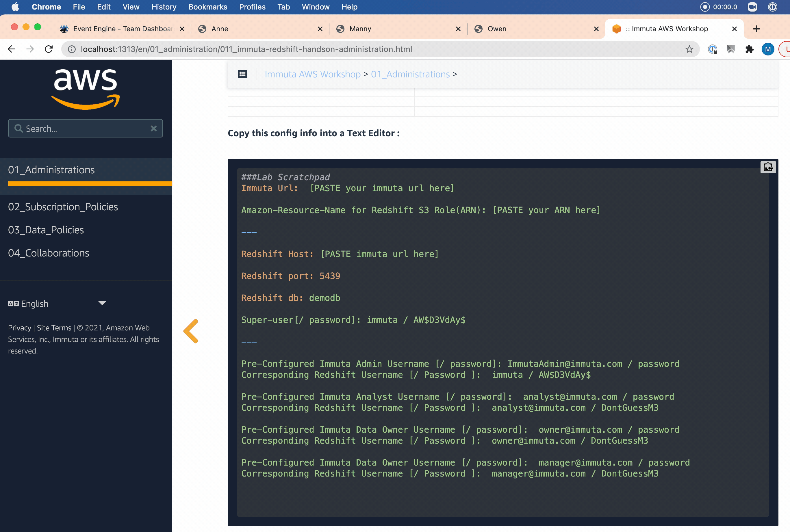The width and height of the screenshot is (790, 532).
Task: Open the Apple menu
Action: click(x=15, y=7)
